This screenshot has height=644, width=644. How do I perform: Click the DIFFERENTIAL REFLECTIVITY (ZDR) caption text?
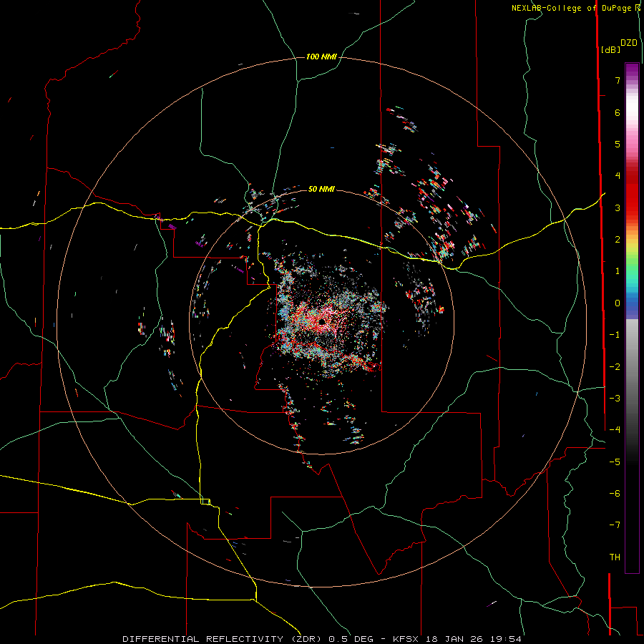pos(224,639)
